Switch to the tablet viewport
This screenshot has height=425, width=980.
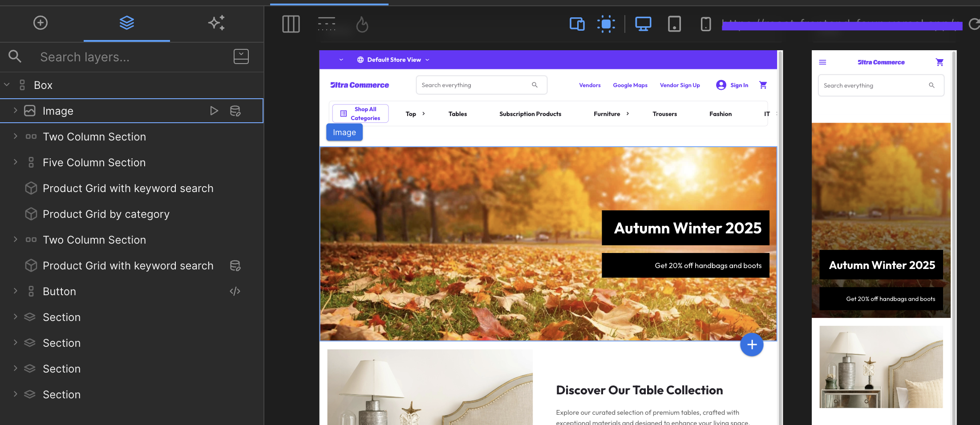tap(674, 24)
